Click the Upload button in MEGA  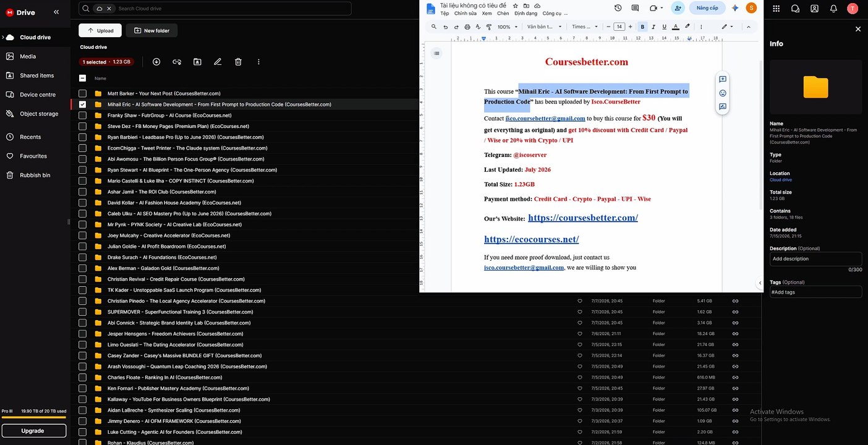pos(100,30)
